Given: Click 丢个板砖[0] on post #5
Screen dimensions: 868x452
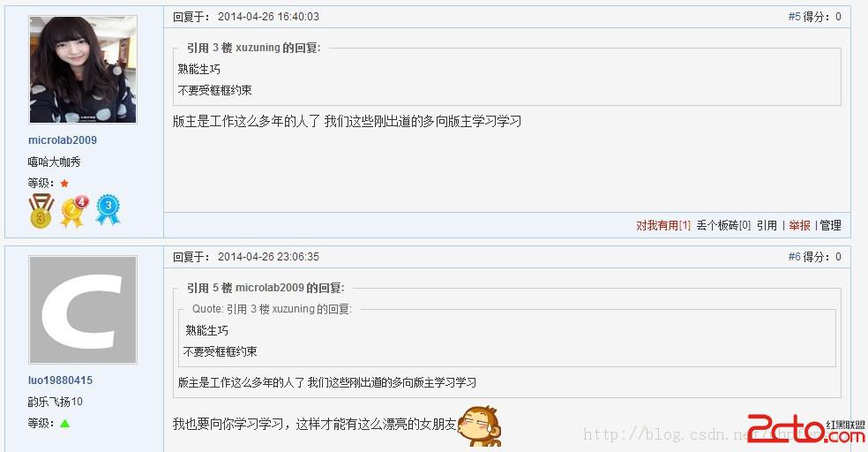Looking at the screenshot, I should (x=723, y=225).
